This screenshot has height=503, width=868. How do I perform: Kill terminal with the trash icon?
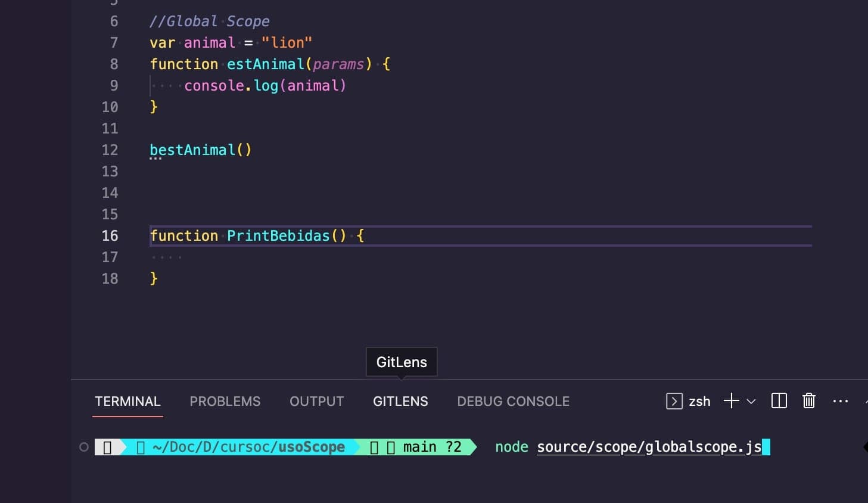click(808, 401)
